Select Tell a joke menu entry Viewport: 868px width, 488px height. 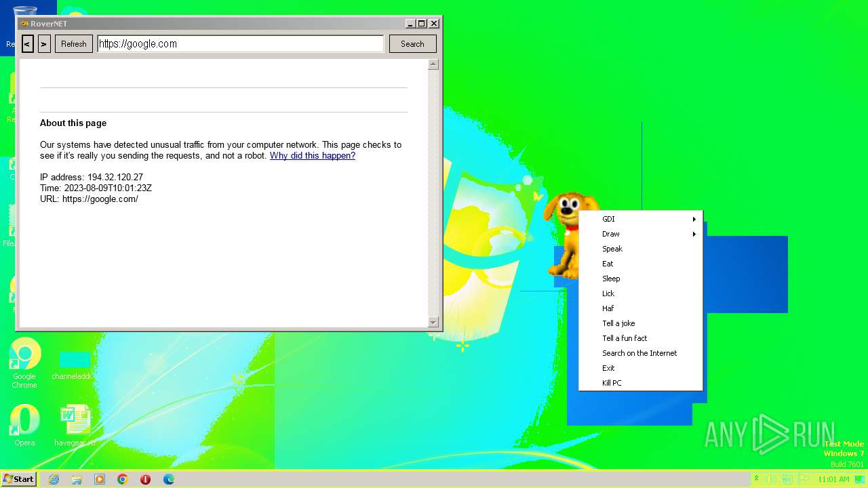641,323
